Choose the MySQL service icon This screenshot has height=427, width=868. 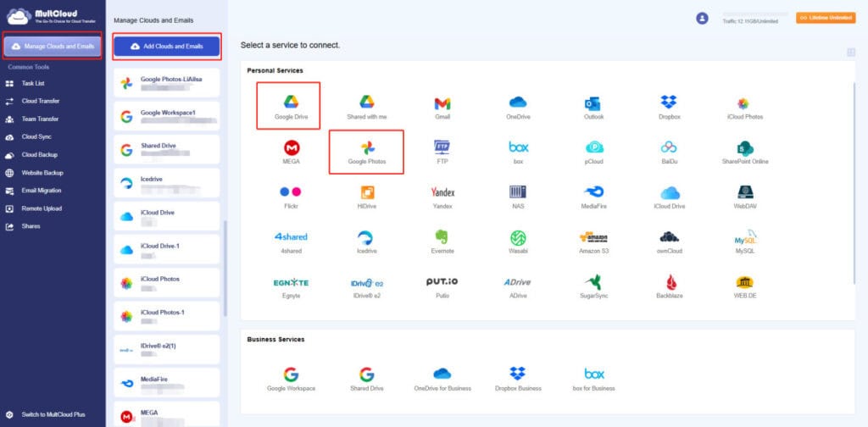coord(745,236)
